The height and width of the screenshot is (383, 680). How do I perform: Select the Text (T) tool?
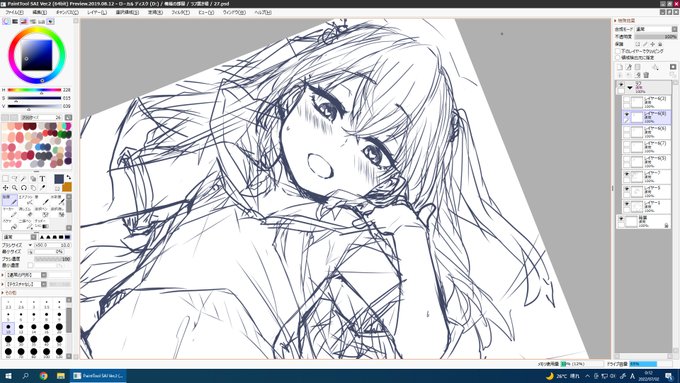tap(42, 179)
